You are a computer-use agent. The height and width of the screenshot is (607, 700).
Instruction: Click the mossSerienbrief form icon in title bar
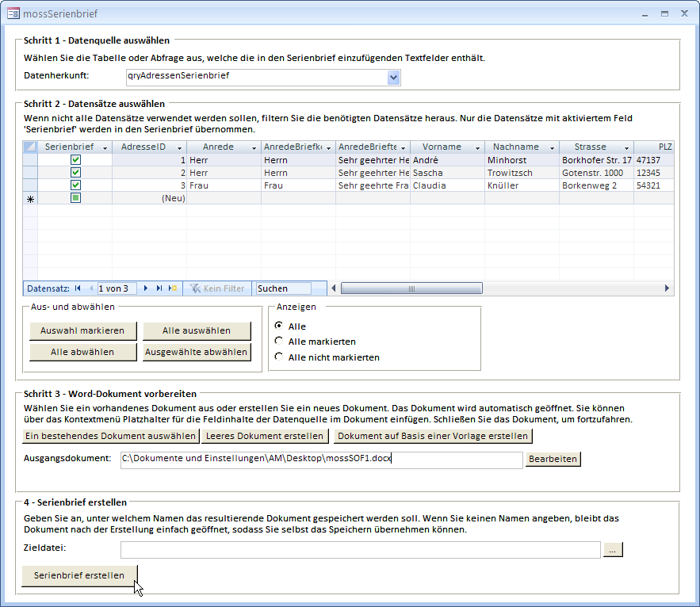tap(13, 13)
